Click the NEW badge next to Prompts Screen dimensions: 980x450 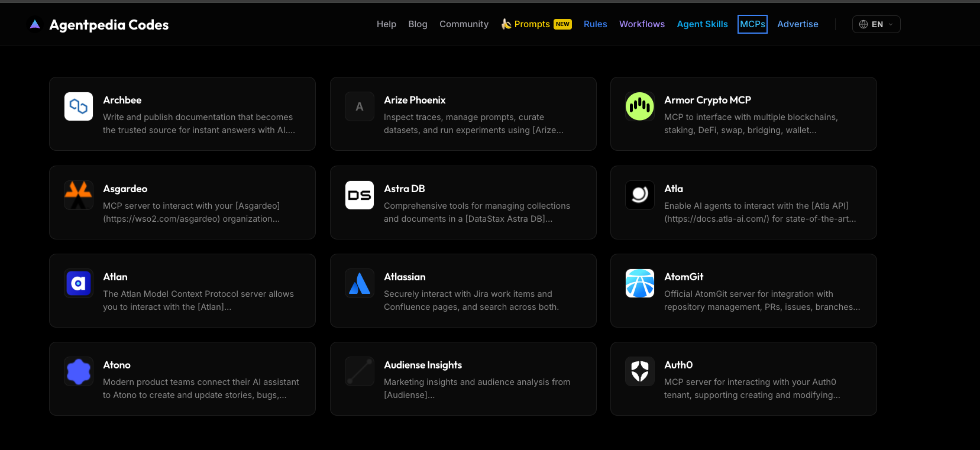coord(562,24)
